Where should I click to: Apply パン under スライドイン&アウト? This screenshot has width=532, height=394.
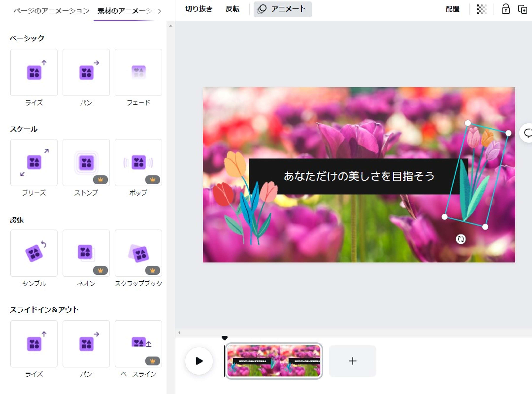[86, 344]
